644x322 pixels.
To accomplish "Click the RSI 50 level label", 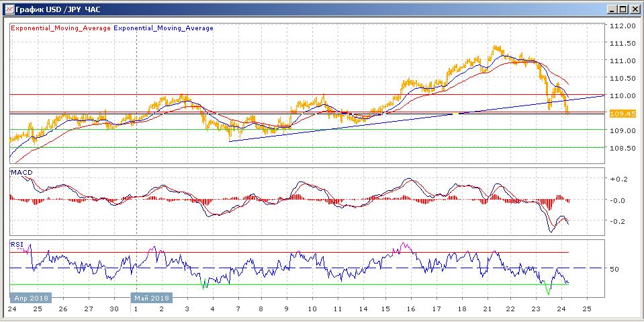I will [x=614, y=269].
